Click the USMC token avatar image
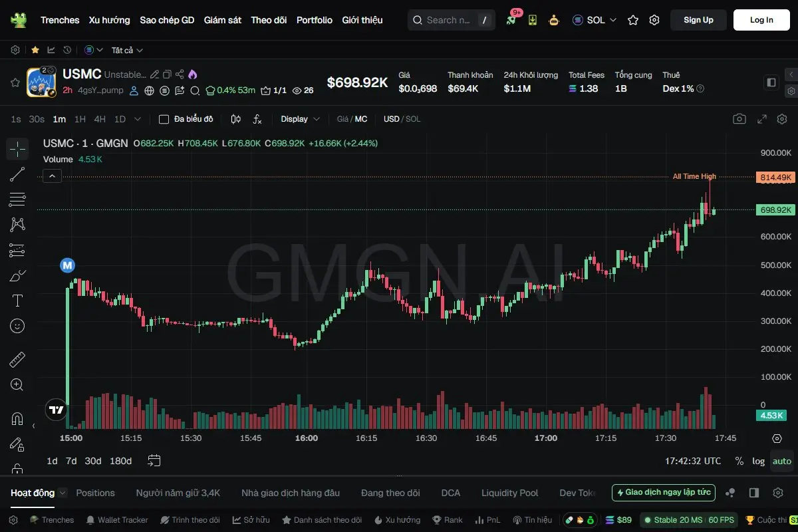The image size is (798, 532). (x=41, y=82)
